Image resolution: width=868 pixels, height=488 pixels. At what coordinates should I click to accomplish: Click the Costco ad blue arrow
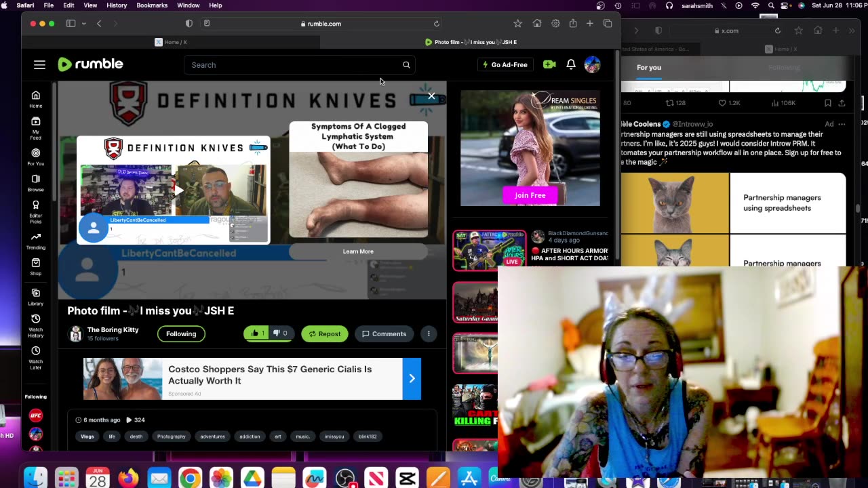point(412,378)
